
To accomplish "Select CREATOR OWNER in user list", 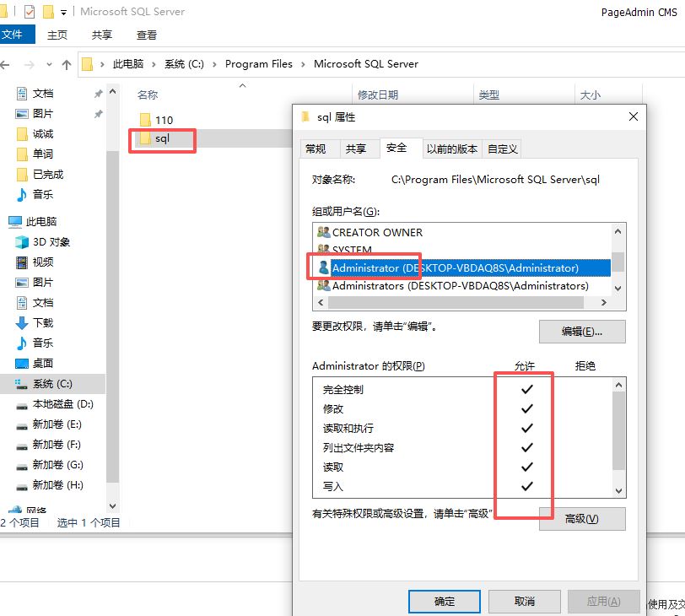I will (x=377, y=232).
